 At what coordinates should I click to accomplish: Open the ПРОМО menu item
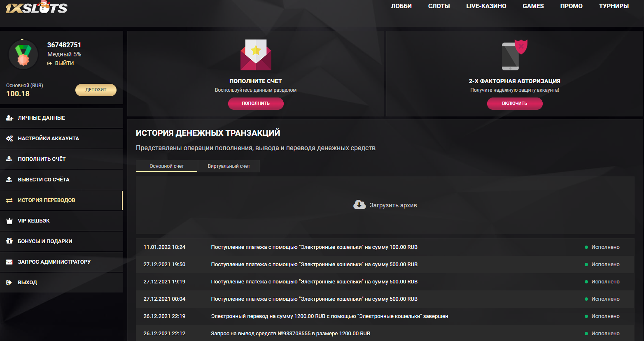click(x=572, y=6)
